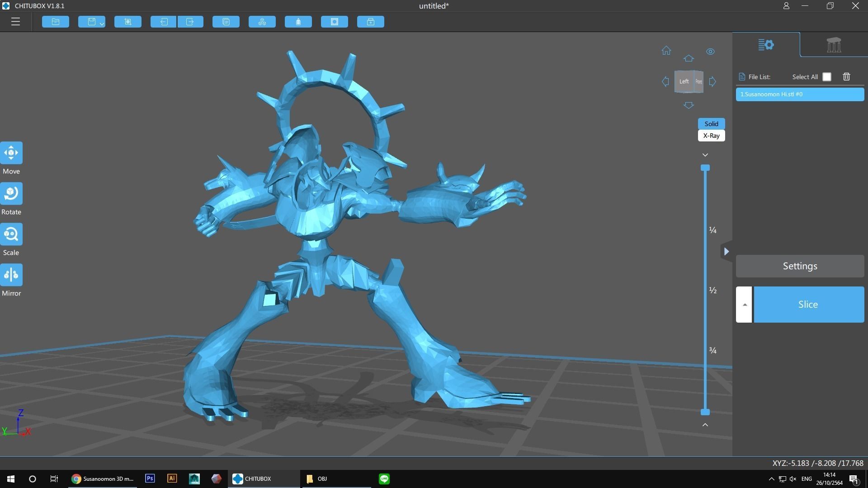Open the hamburger main menu

tap(16, 22)
